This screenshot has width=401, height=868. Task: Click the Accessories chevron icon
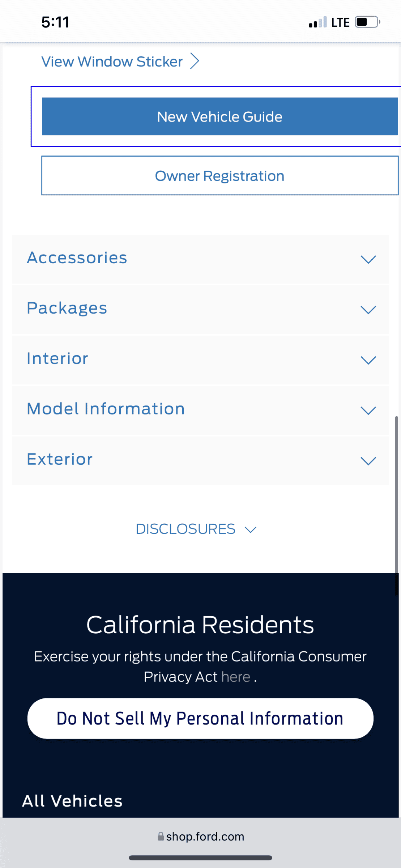(368, 259)
